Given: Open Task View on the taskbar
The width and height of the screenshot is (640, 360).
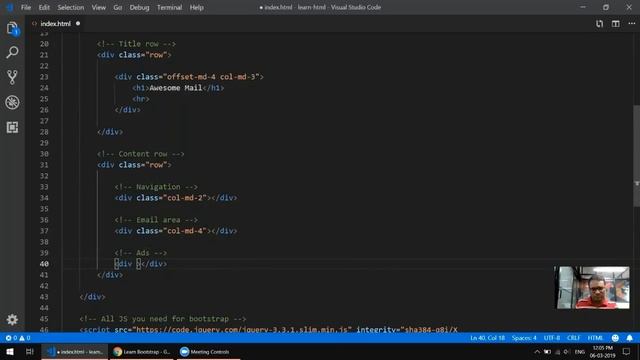Looking at the screenshot, I should click(x=29, y=351).
